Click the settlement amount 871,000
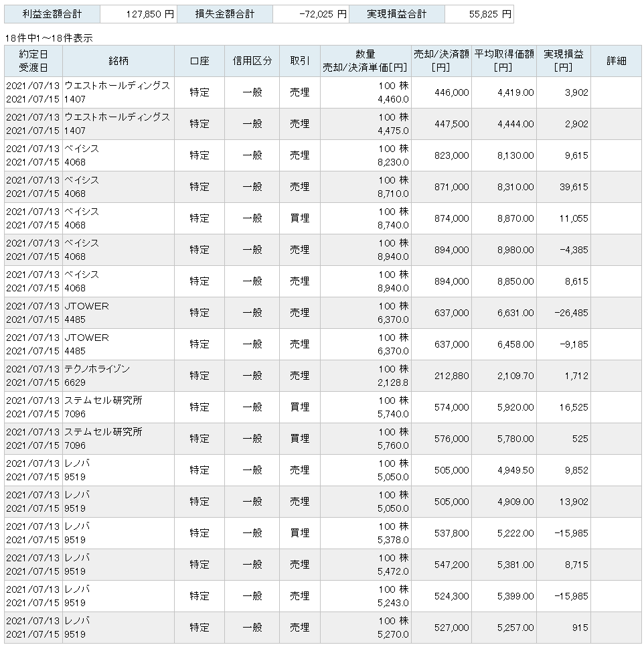Image resolution: width=644 pixels, height=647 pixels. [451, 187]
